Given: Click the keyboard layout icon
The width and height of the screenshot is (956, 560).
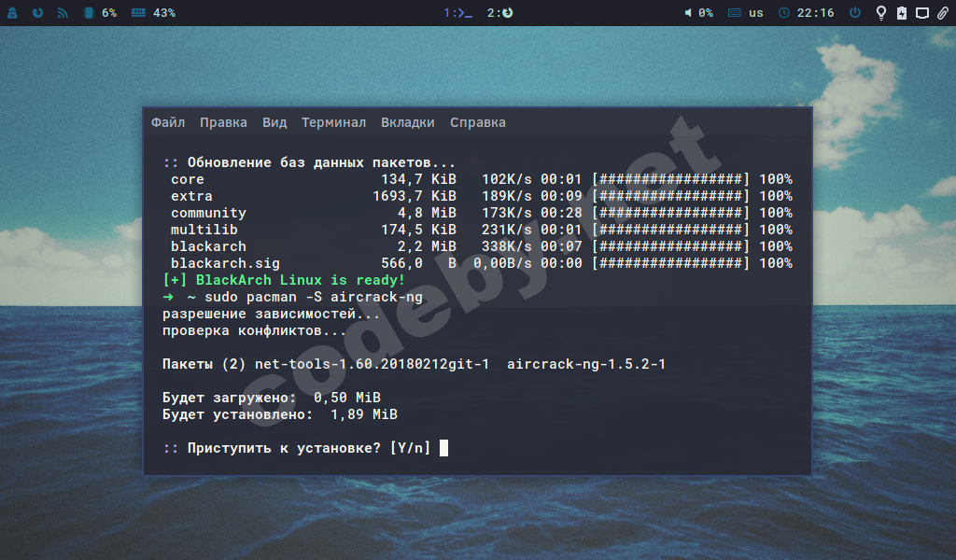Looking at the screenshot, I should click(x=735, y=13).
